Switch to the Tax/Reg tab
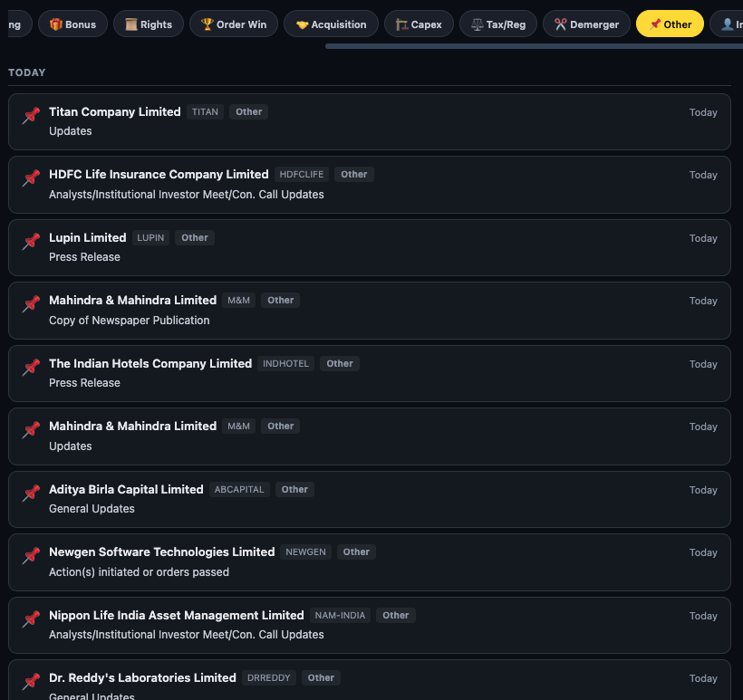 click(497, 24)
